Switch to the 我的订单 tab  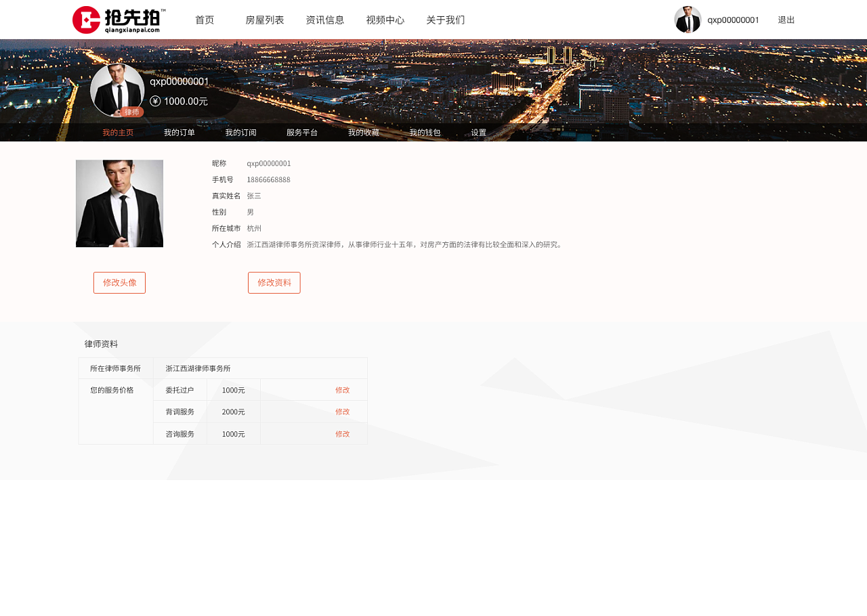(x=178, y=132)
